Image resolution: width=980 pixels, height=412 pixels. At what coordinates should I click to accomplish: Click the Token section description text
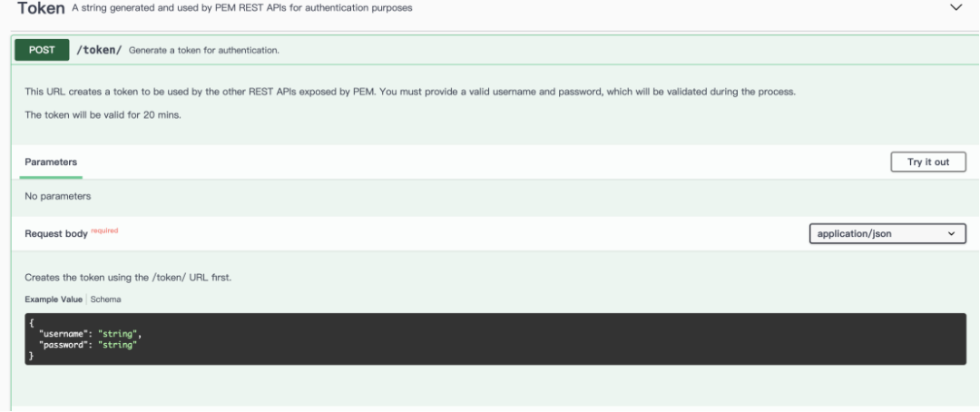pos(243,8)
